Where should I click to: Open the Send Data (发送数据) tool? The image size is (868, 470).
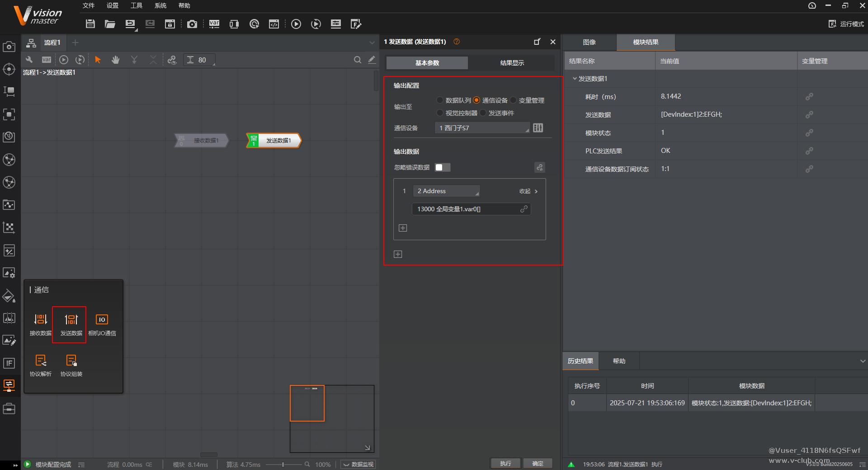[71, 325]
